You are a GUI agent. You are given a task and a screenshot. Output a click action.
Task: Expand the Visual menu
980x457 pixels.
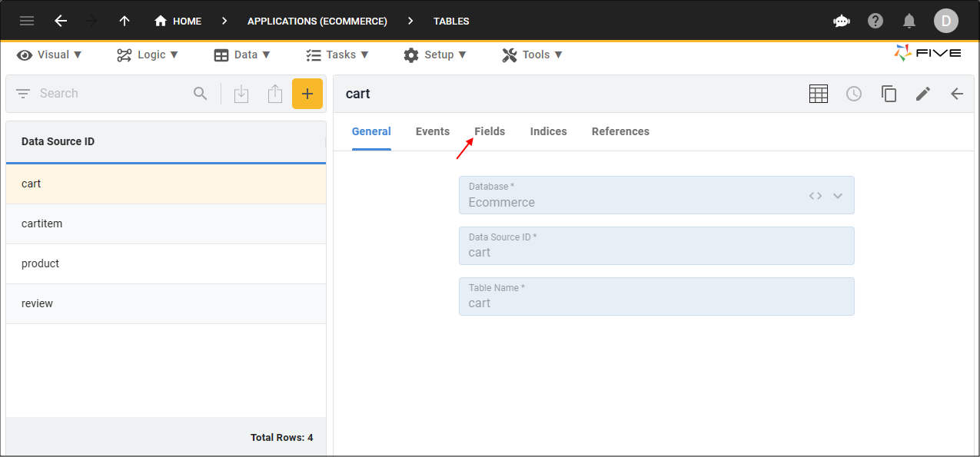(x=50, y=55)
